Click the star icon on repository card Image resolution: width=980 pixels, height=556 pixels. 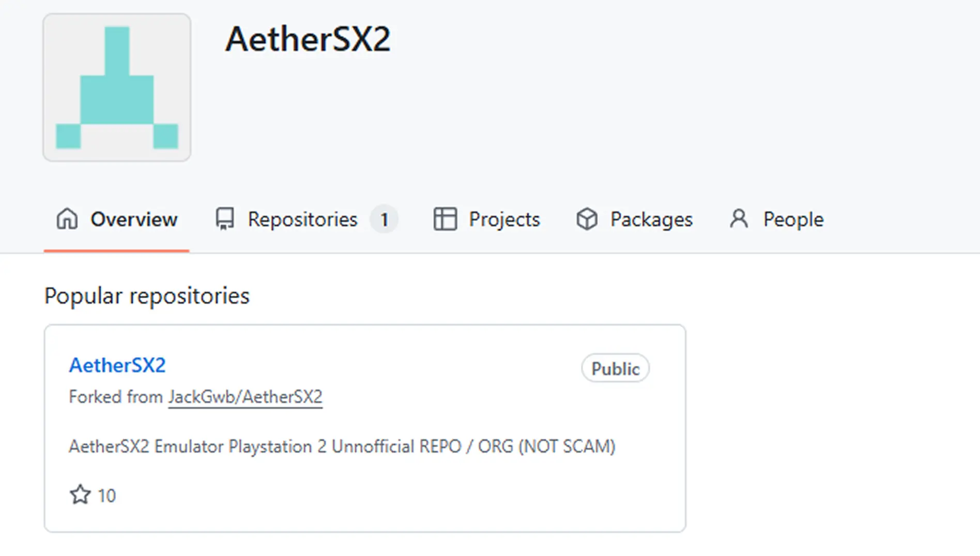click(x=80, y=495)
